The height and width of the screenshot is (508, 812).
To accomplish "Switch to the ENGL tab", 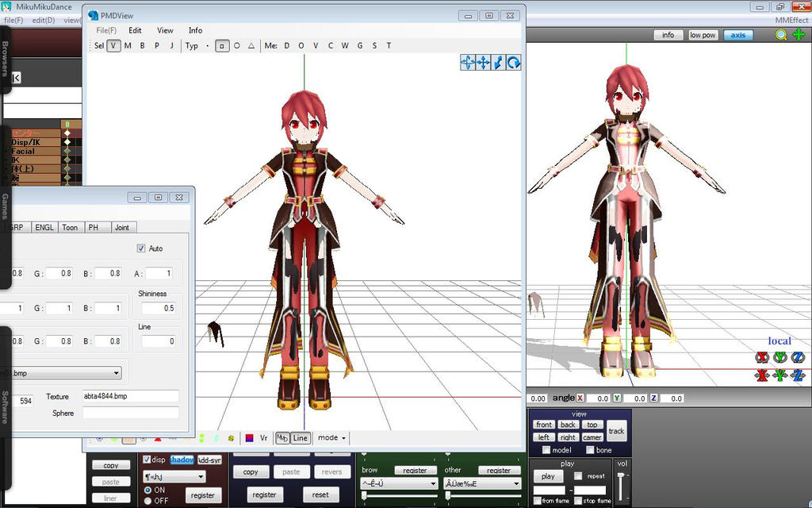I will pyautogui.click(x=44, y=228).
